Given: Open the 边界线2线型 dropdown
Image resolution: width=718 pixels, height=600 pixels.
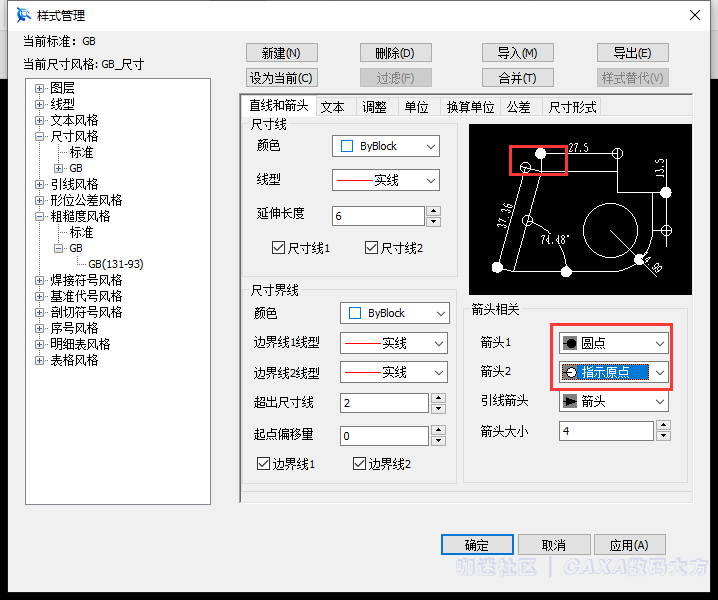Looking at the screenshot, I should [394, 372].
